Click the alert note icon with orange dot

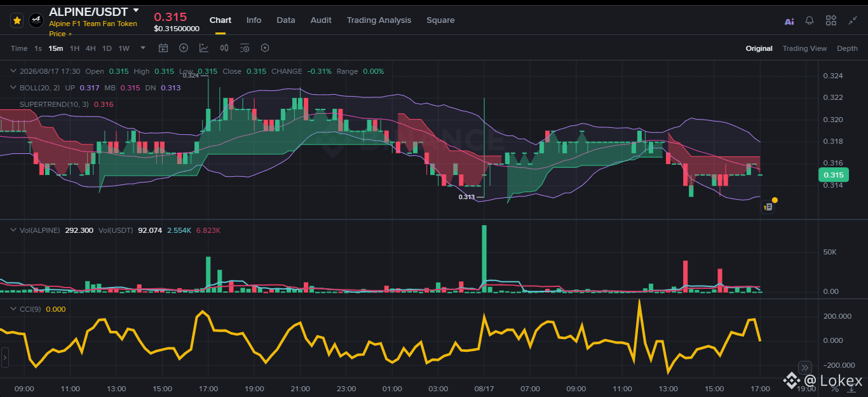pyautogui.click(x=768, y=206)
